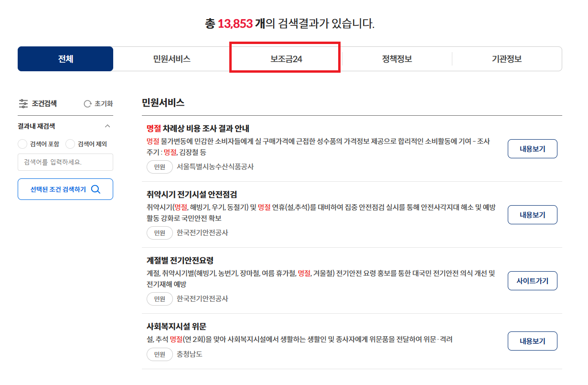The image size is (588, 385).
Task: Click 내용보기 for 명절 차례상 비용 조사 결과 안내
Action: pos(532,149)
